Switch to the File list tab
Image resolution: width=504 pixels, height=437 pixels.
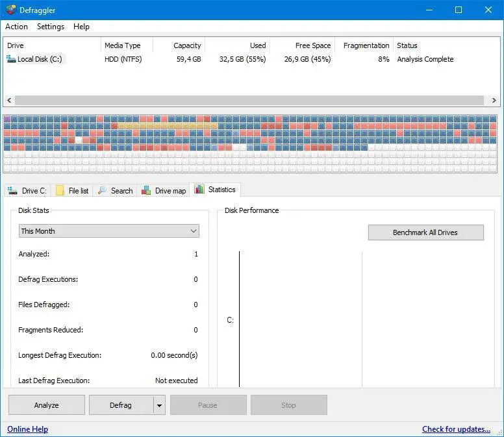click(x=72, y=190)
